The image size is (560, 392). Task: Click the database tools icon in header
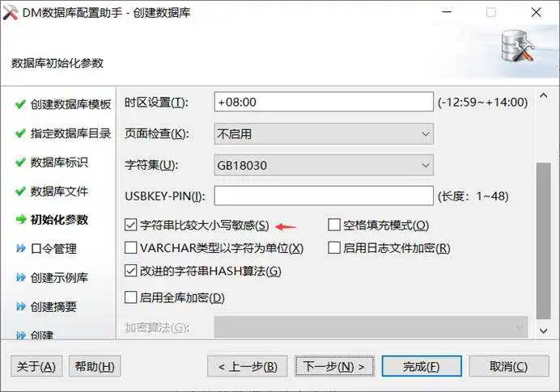point(517,46)
